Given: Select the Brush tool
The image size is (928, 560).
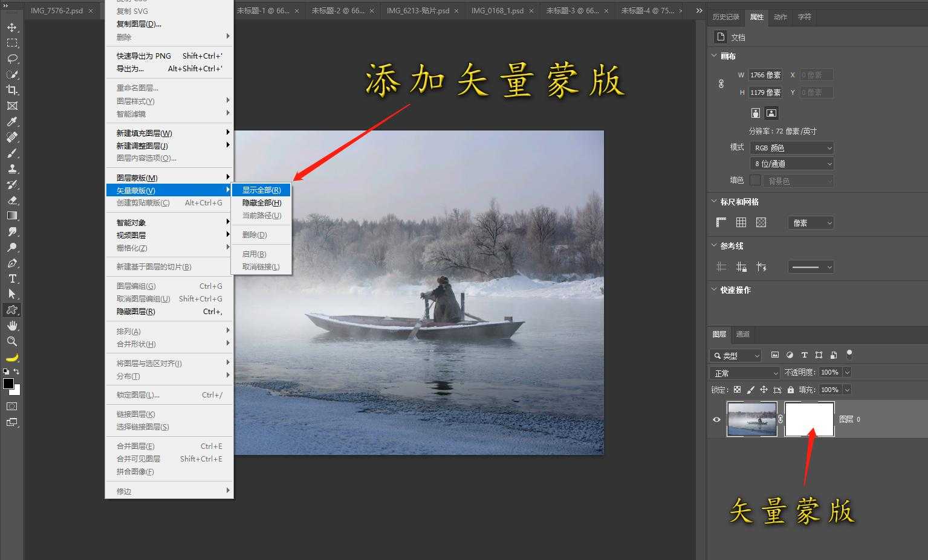Looking at the screenshot, I should pyautogui.click(x=12, y=153).
